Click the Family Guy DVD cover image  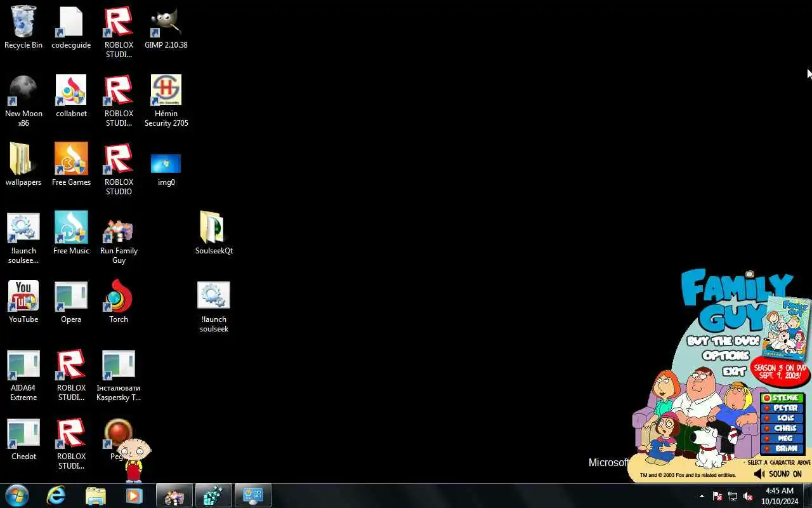[x=787, y=329]
